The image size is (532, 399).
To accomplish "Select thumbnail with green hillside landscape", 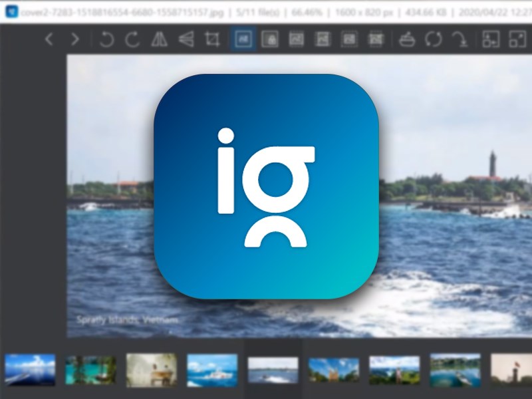I will (394, 370).
